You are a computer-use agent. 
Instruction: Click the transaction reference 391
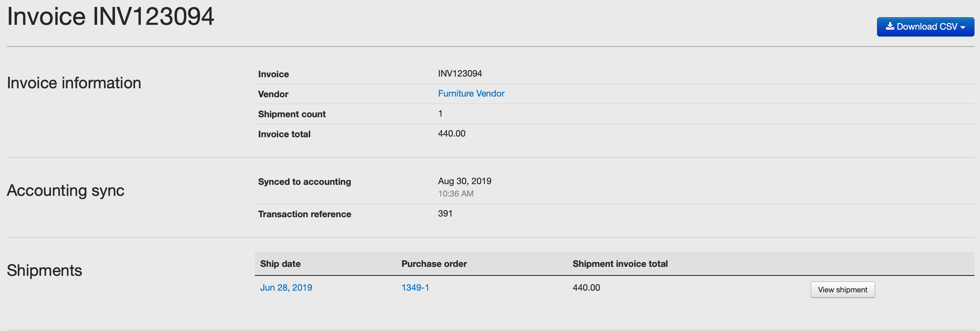[x=445, y=213]
